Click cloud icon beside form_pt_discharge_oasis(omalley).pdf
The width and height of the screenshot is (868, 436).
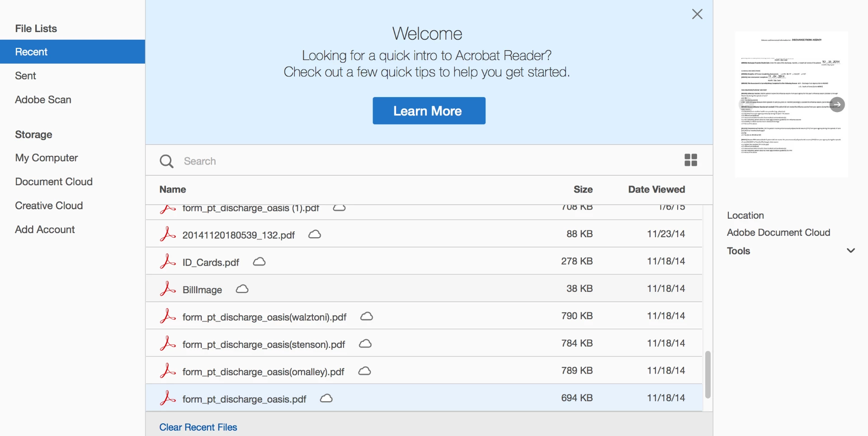click(x=364, y=371)
